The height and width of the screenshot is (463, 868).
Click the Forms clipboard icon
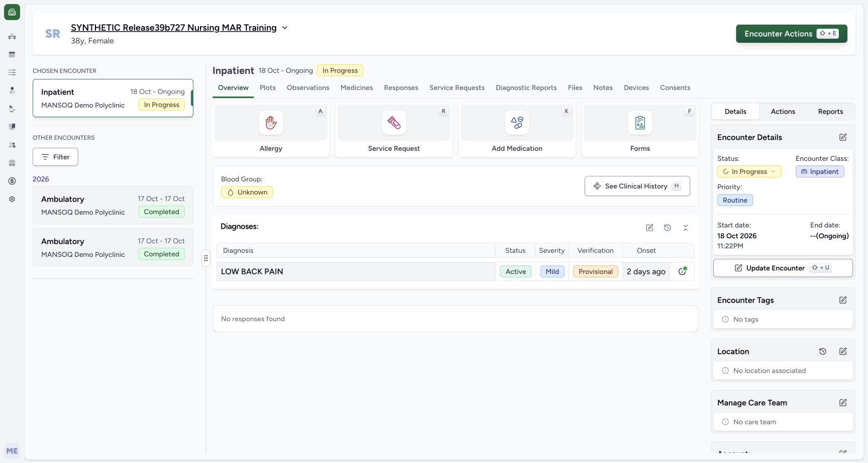point(640,123)
